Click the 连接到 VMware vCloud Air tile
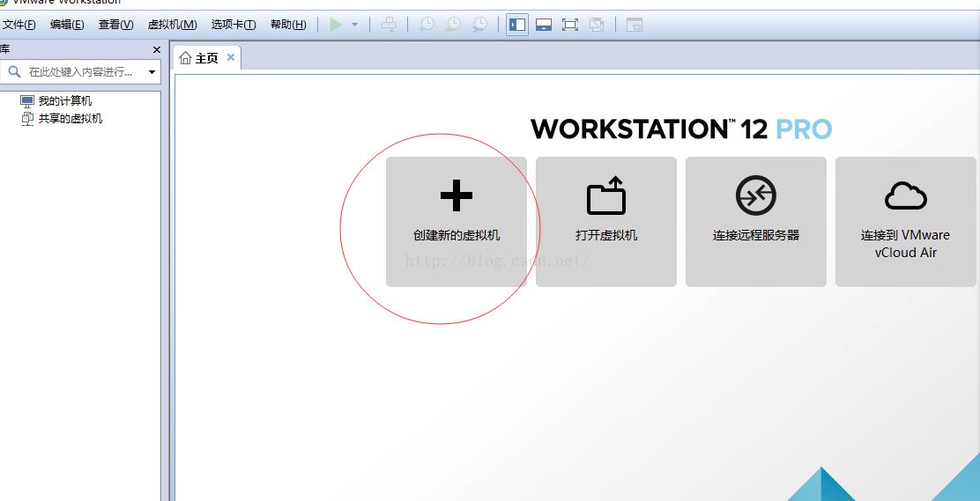The height and width of the screenshot is (501, 980). (906, 222)
